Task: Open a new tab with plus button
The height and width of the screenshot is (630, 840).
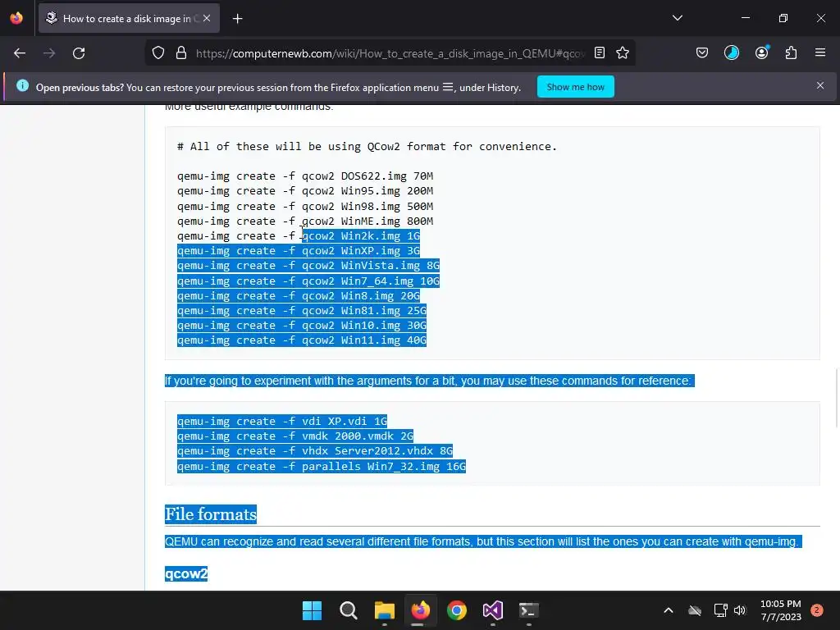Action: (x=237, y=19)
